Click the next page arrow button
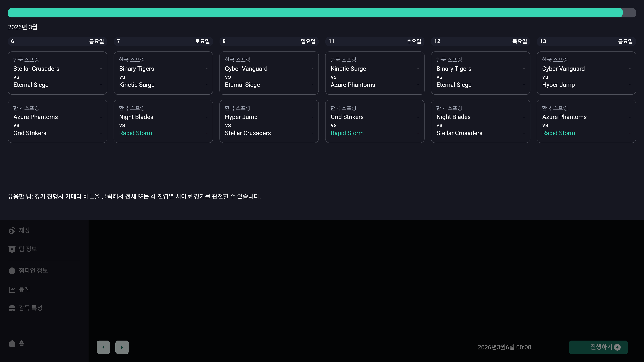This screenshot has height=362, width=644. [x=122, y=347]
